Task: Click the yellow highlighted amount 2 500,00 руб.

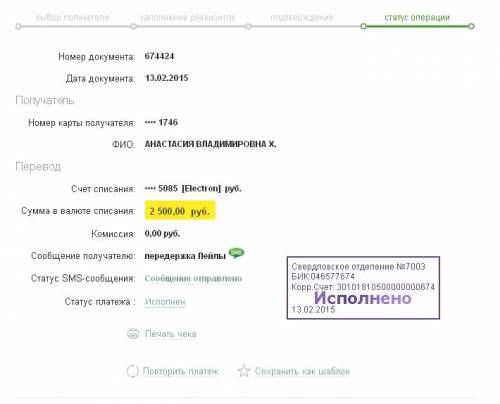Action: pos(180,211)
